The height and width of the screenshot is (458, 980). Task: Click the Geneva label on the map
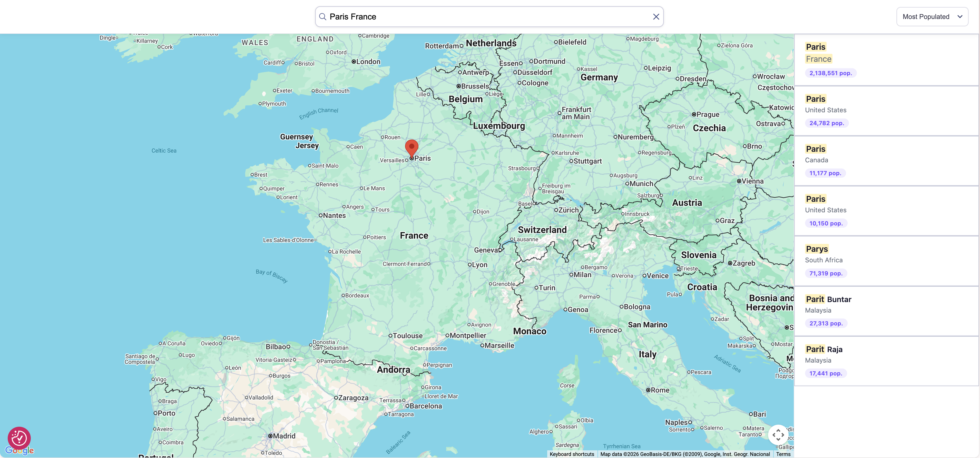(x=486, y=250)
